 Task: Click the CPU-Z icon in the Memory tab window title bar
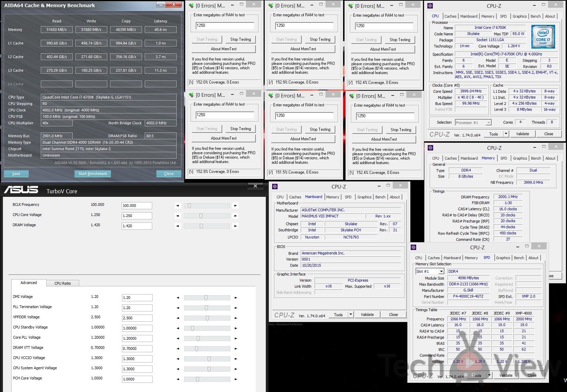[x=430, y=148]
